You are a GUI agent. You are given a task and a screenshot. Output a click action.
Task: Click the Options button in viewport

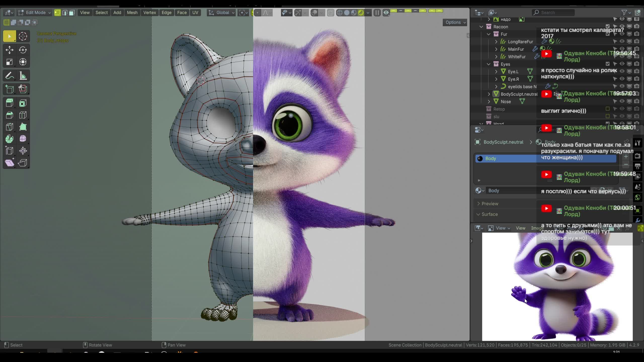pos(455,22)
